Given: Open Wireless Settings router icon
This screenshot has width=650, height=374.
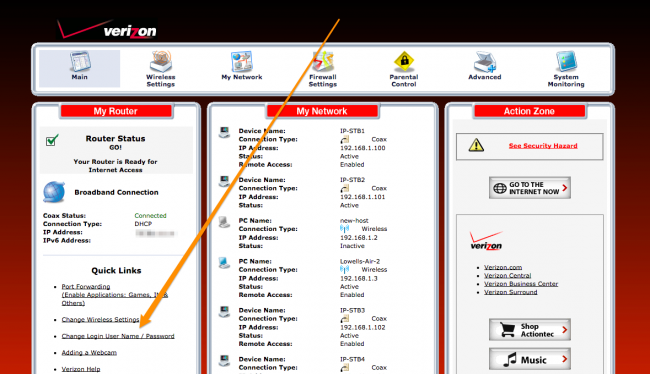Looking at the screenshot, I should coord(161,62).
